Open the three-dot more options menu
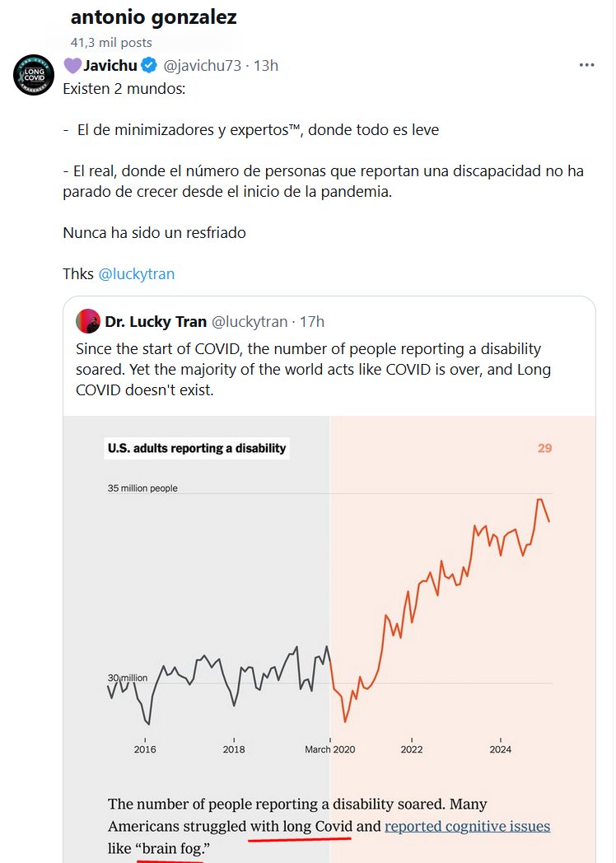This screenshot has width=616, height=863. 586,65
